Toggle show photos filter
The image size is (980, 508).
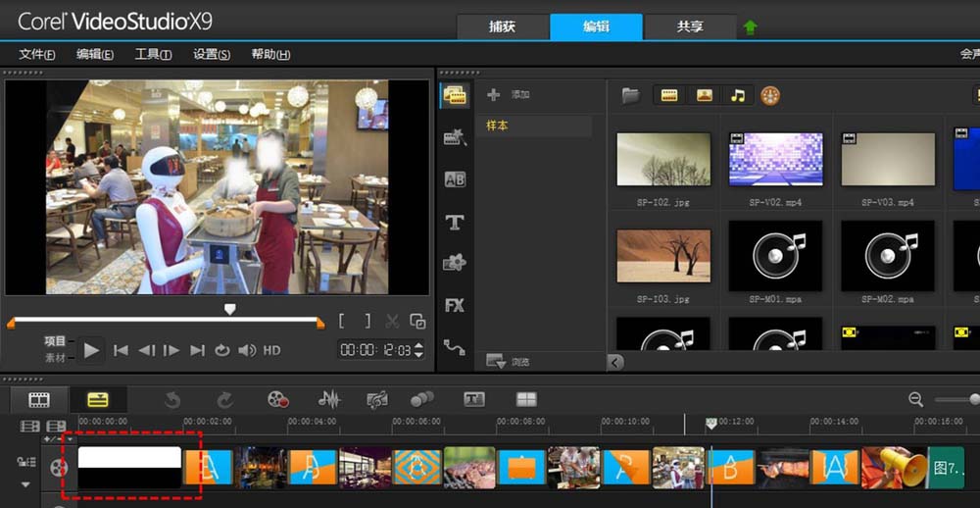click(x=705, y=96)
